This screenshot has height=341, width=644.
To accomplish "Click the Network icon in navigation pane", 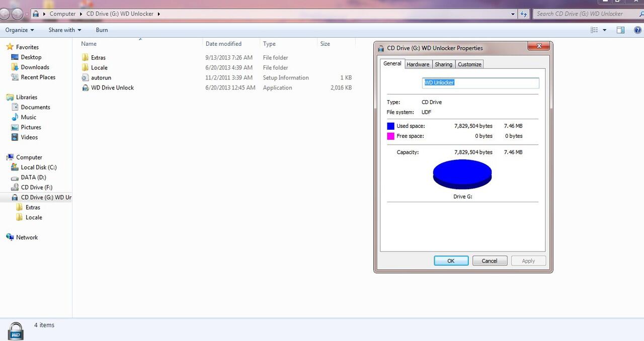I will point(10,237).
